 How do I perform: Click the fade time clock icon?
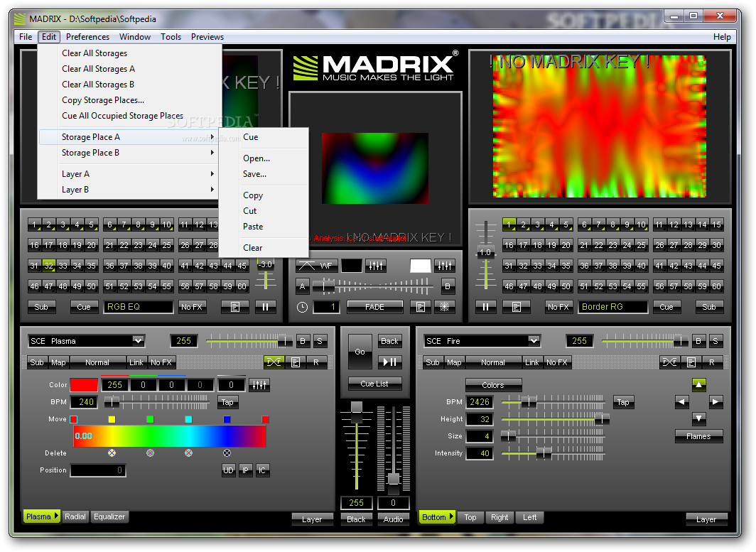(302, 307)
